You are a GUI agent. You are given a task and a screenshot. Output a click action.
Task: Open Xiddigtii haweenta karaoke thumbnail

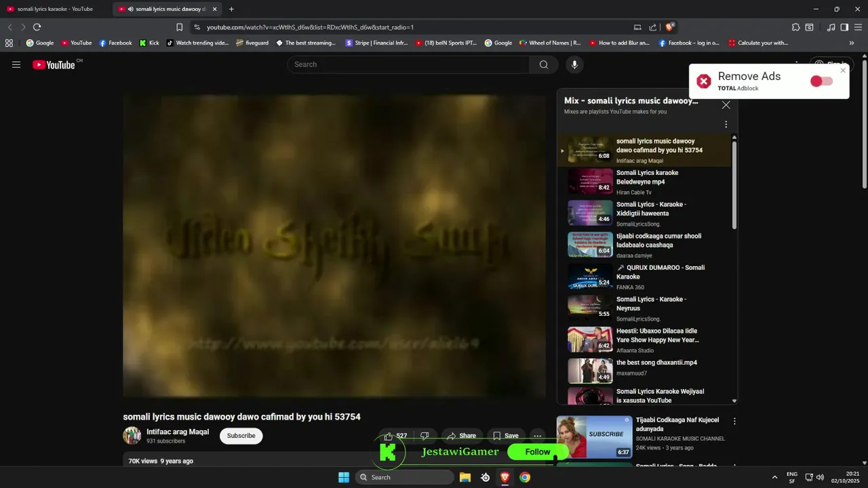point(590,213)
